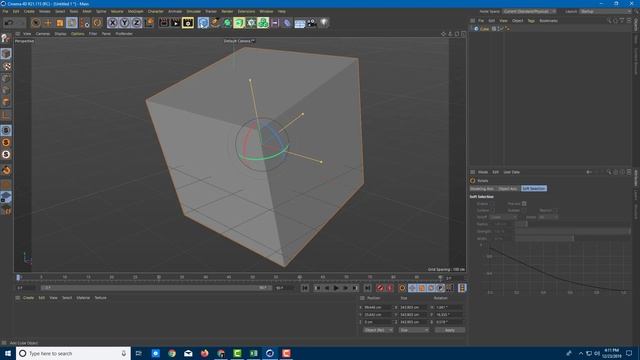640x360 pixels.
Task: Switch to the Object Axis tab
Action: pyautogui.click(x=508, y=189)
